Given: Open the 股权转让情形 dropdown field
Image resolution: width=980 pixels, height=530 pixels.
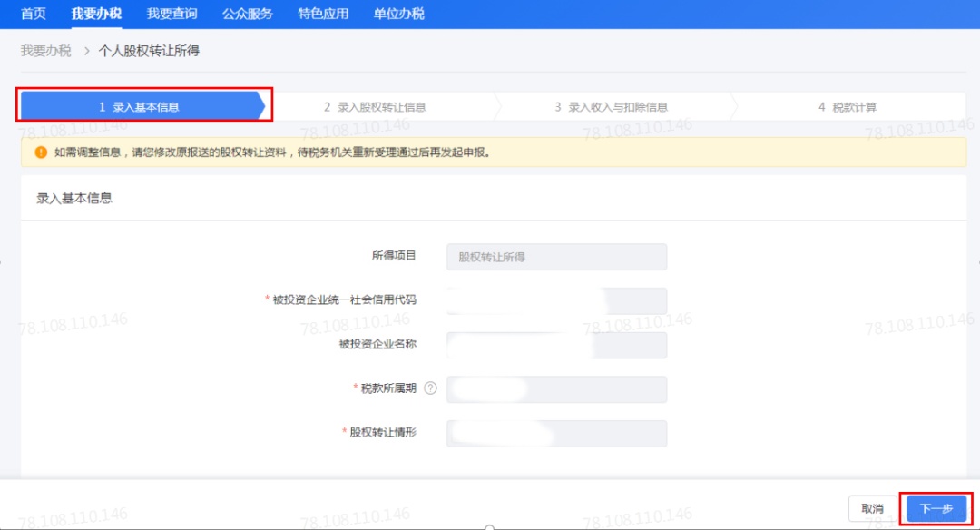Looking at the screenshot, I should [x=556, y=433].
